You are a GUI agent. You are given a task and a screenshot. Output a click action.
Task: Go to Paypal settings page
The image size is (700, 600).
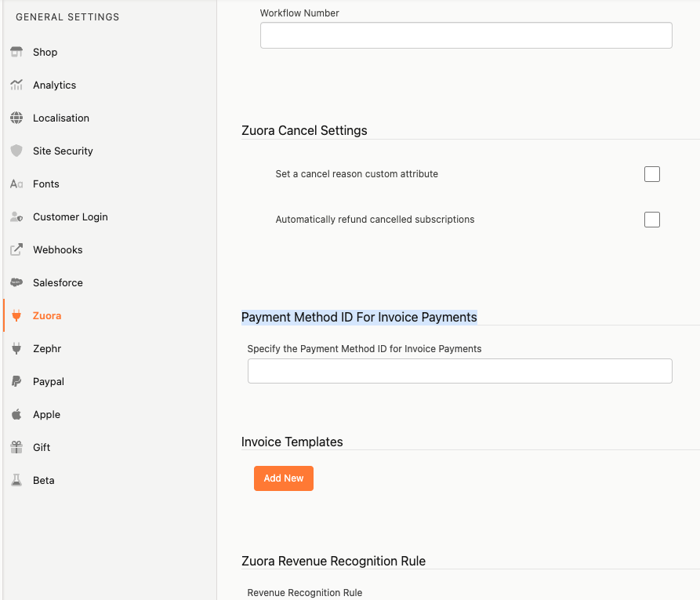(48, 381)
